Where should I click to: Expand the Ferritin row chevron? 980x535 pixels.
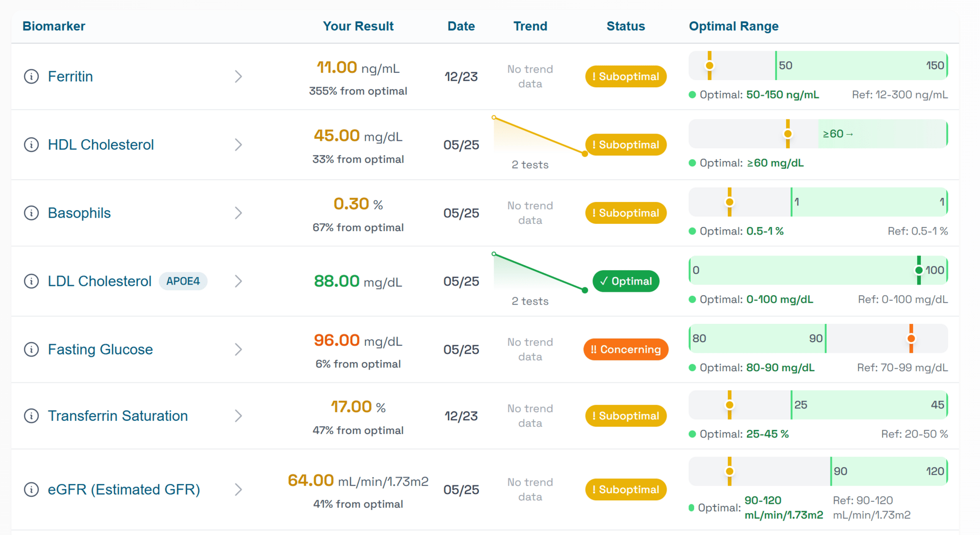[x=238, y=77]
